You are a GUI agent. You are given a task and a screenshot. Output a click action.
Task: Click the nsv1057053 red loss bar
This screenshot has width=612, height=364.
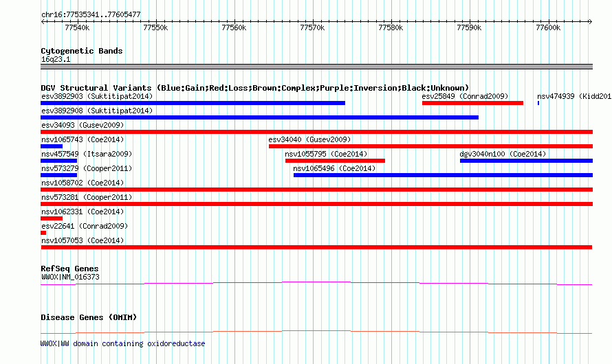(x=316, y=247)
